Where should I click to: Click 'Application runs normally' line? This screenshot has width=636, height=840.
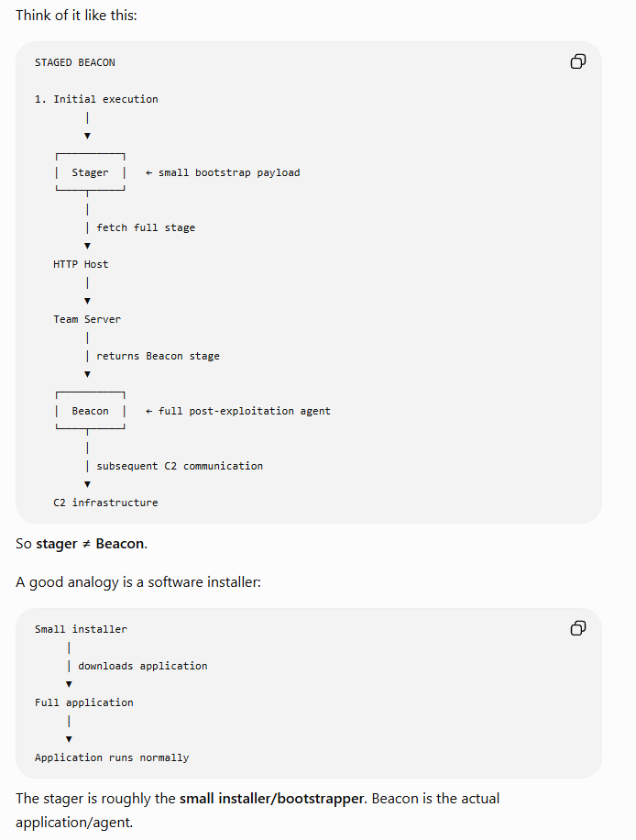tap(112, 758)
